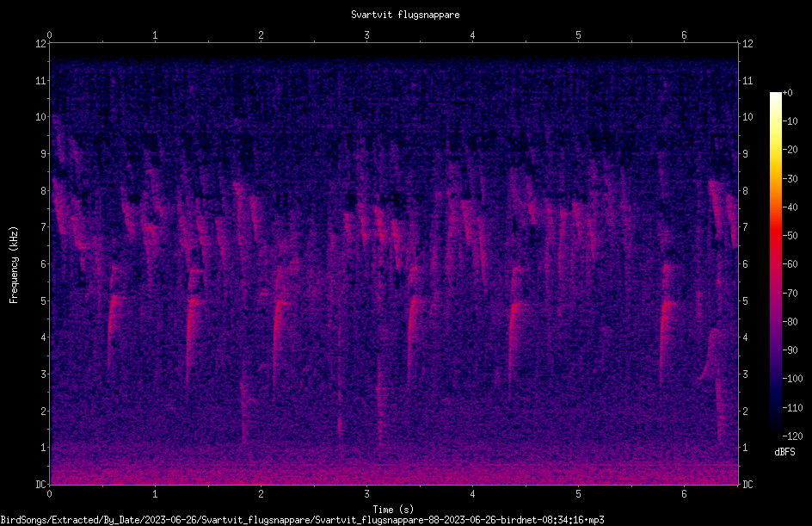The height and width of the screenshot is (526, 812).
Task: Click the '-70' color scale label
Action: 790,294
